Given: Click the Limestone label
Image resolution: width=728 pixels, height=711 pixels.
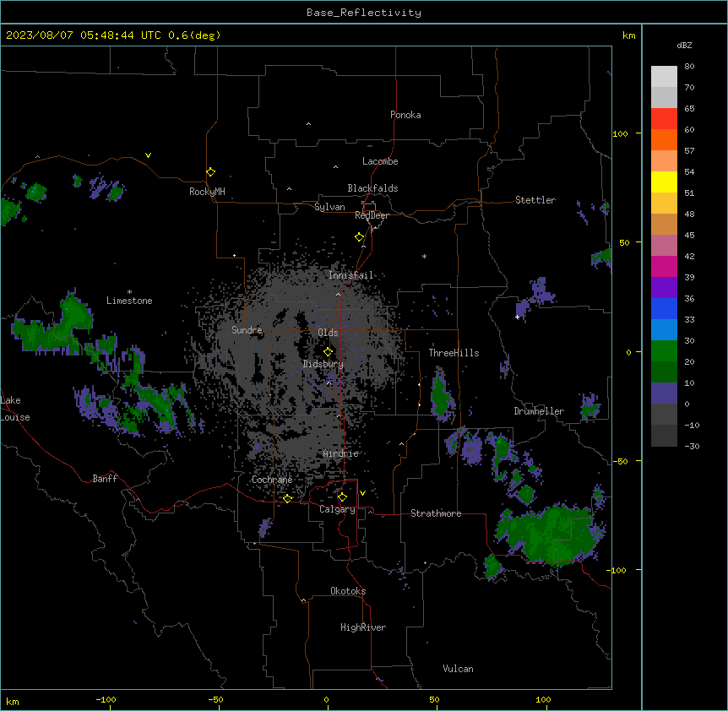Looking at the screenshot, I should pyautogui.click(x=129, y=301).
